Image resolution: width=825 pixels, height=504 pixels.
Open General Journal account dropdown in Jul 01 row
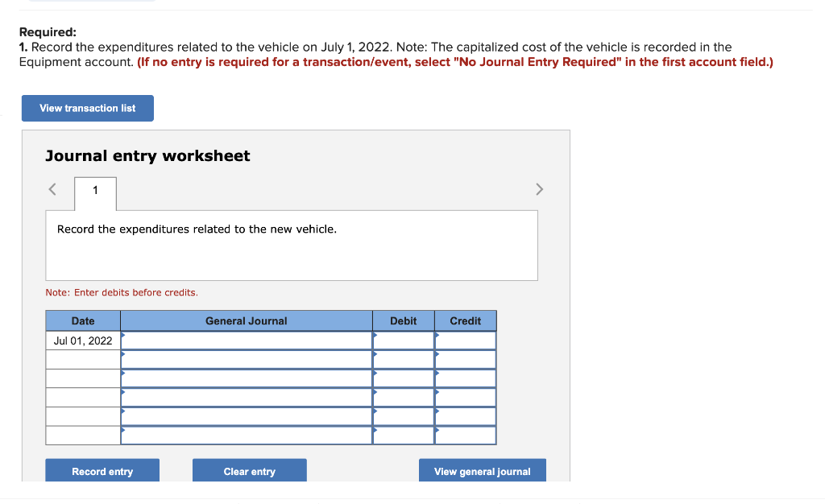point(247,341)
